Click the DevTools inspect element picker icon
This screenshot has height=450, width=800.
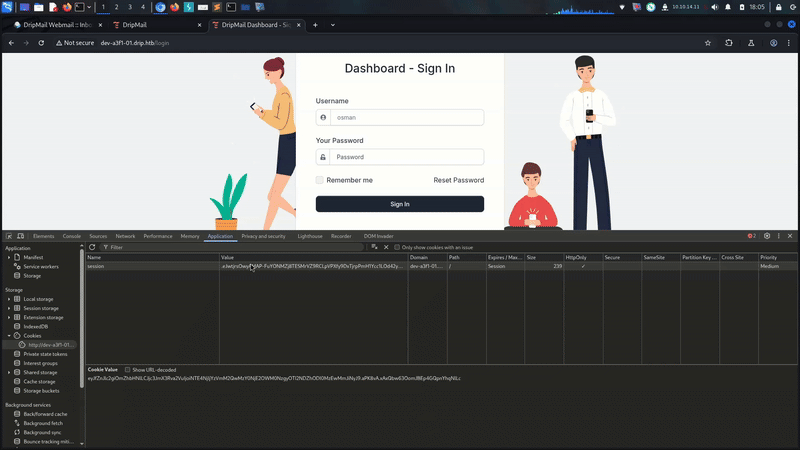(10, 236)
